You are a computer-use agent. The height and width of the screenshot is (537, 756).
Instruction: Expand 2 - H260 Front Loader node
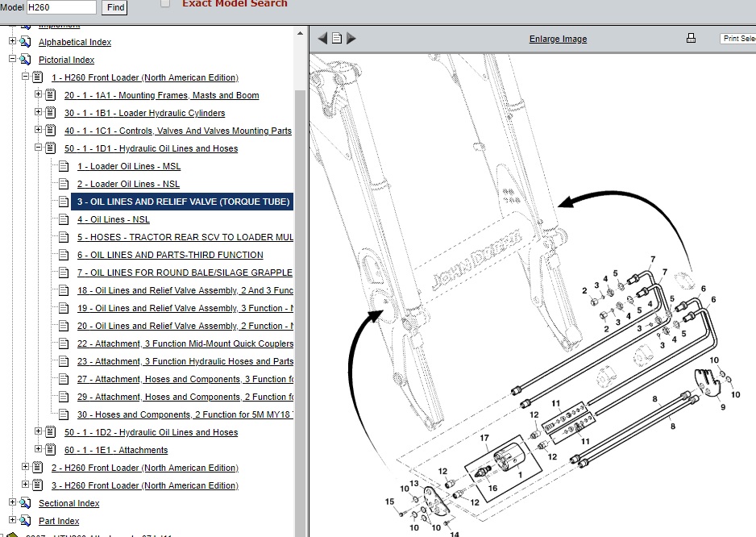point(26,467)
